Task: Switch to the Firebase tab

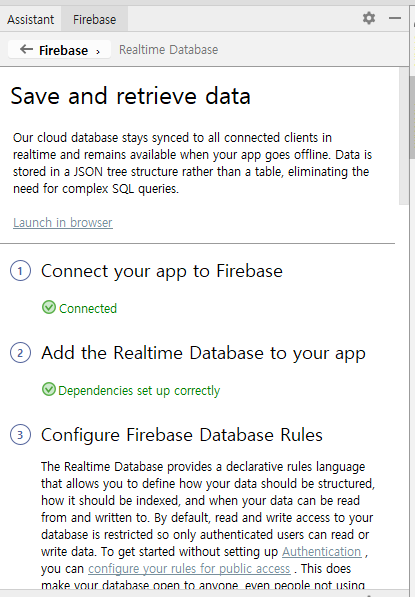Action: click(94, 19)
